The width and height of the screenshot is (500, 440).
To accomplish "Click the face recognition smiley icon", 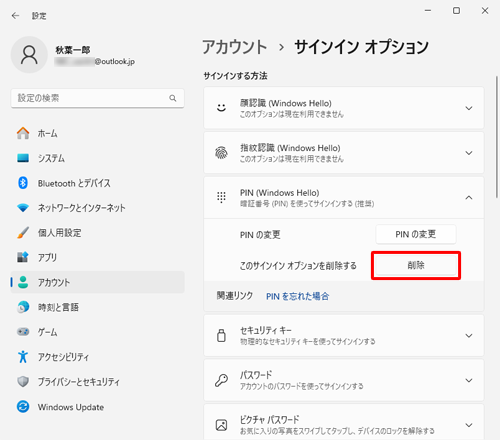I will [221, 108].
